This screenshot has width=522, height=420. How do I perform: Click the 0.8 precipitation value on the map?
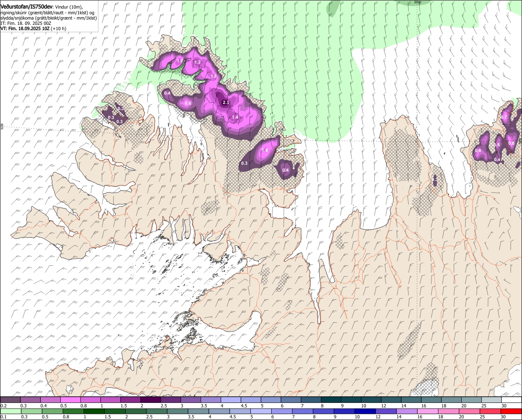click(265, 150)
